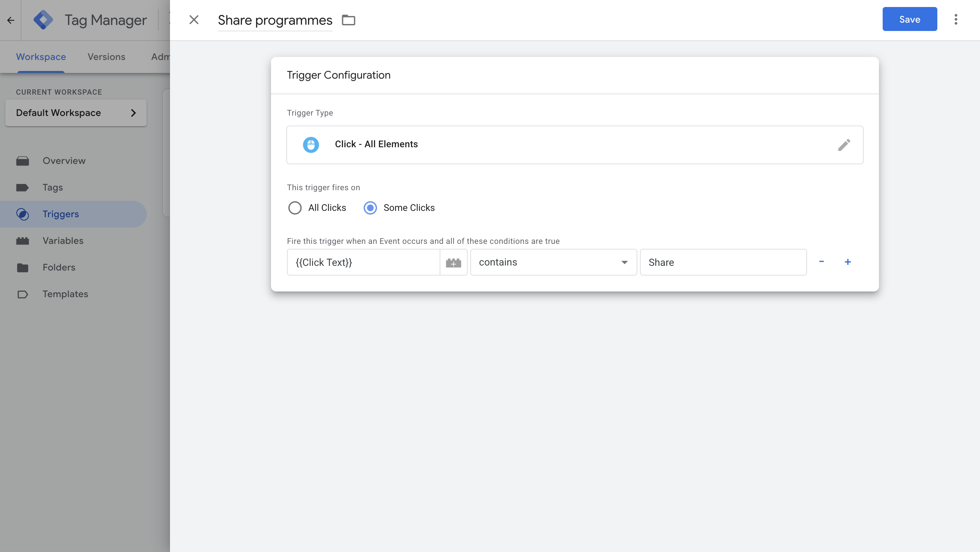The height and width of the screenshot is (552, 980).
Task: Go back with the left arrow icon
Action: 11,20
